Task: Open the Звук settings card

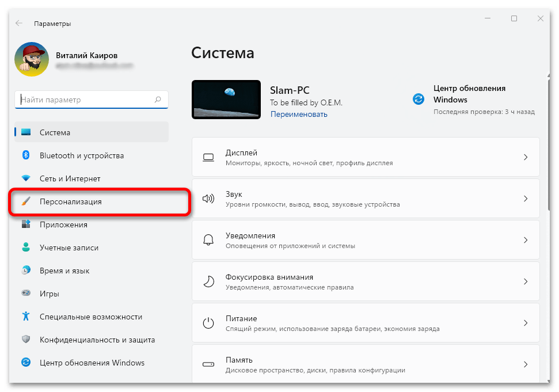Action: pyautogui.click(x=366, y=199)
